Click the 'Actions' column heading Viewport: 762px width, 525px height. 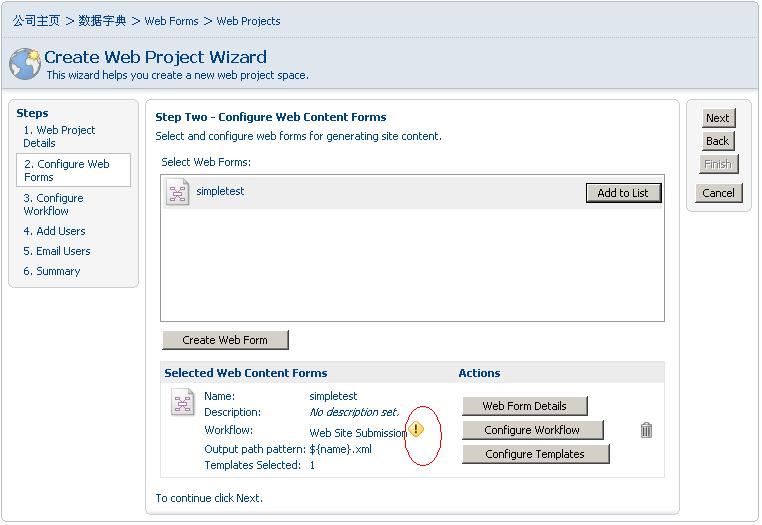(479, 373)
